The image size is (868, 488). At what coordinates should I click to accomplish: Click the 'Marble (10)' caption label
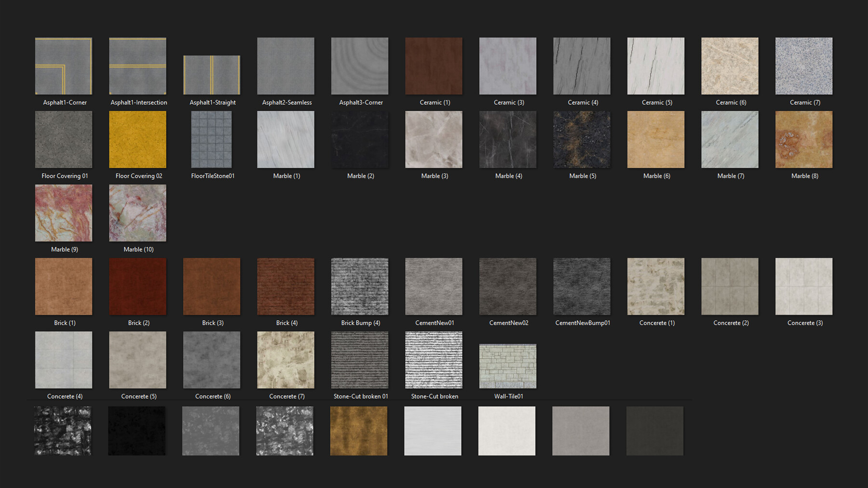138,249
